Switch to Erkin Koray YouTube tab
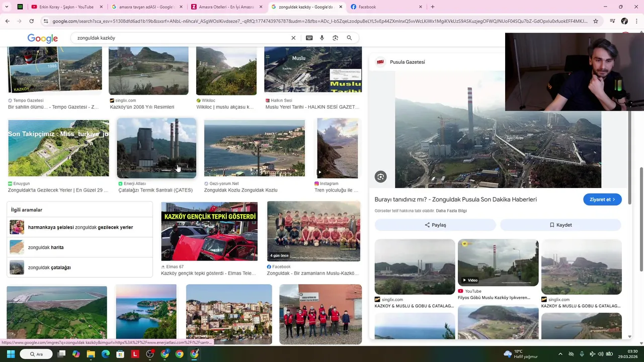Screen dimensions: 644x362 [67, 7]
